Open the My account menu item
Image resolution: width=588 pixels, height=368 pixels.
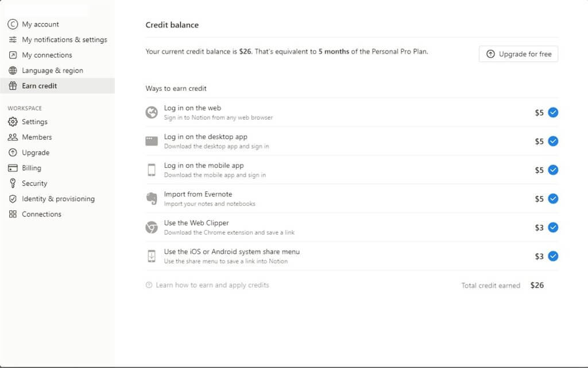(57, 24)
